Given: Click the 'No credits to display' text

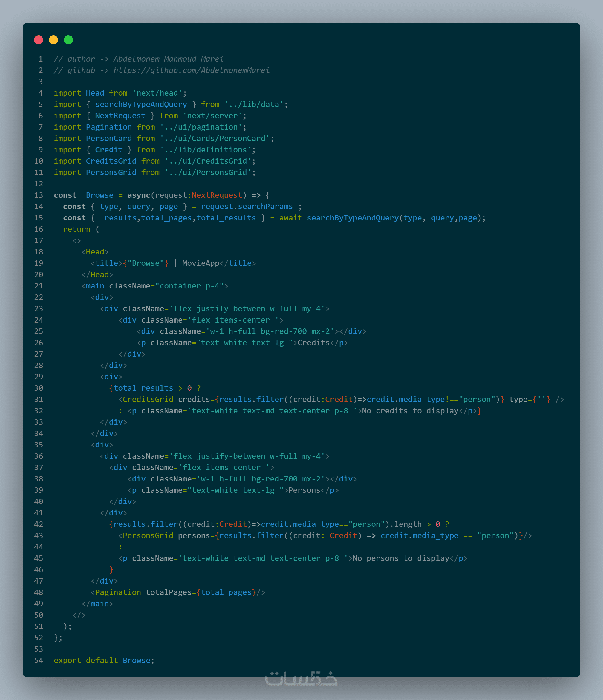Looking at the screenshot, I should coord(410,411).
